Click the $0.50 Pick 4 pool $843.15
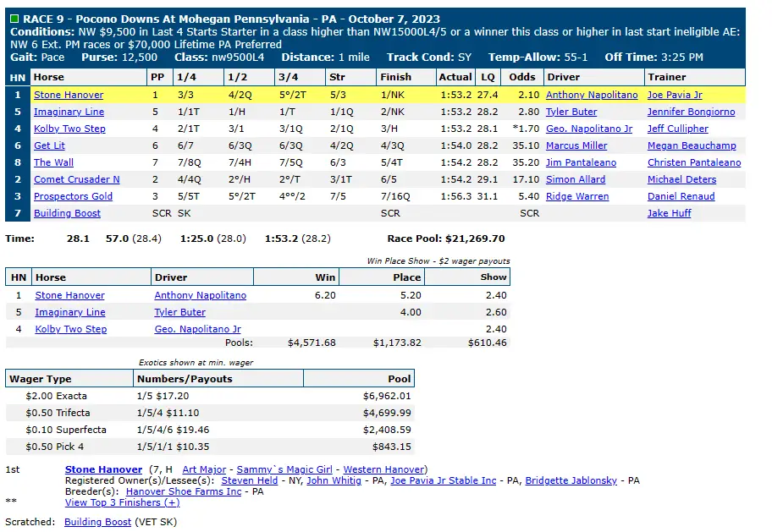This screenshot has width=772, height=532. [391, 447]
